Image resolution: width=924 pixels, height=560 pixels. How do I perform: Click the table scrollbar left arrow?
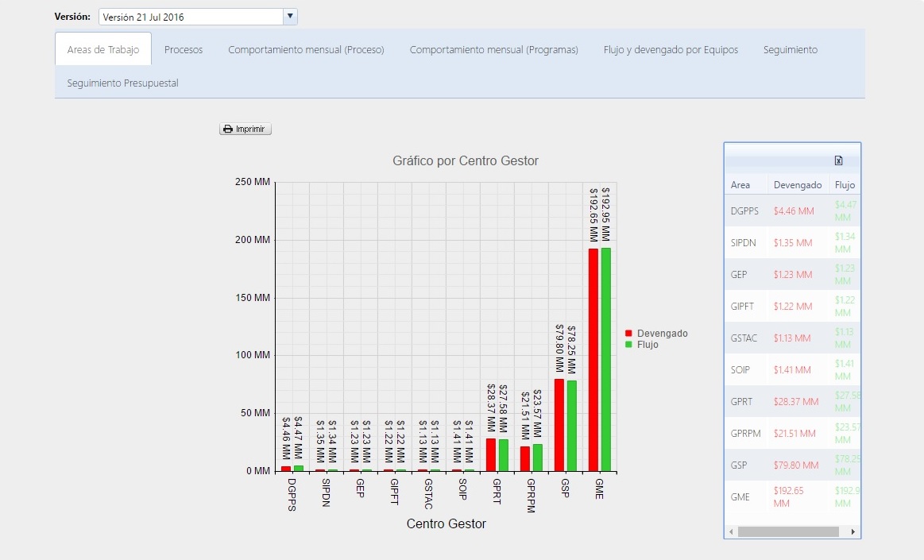pyautogui.click(x=731, y=531)
